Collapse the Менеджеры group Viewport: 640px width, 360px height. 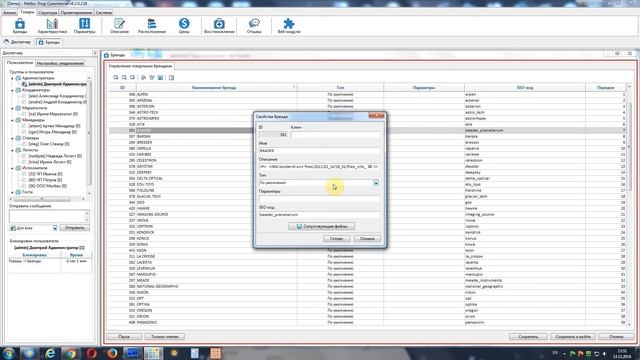12,120
